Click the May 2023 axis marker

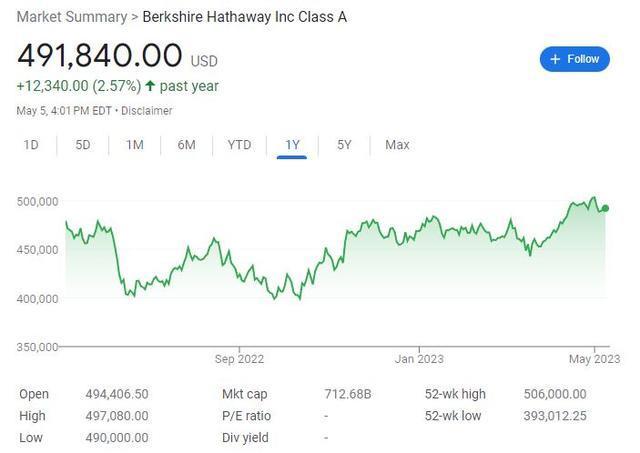click(x=594, y=359)
